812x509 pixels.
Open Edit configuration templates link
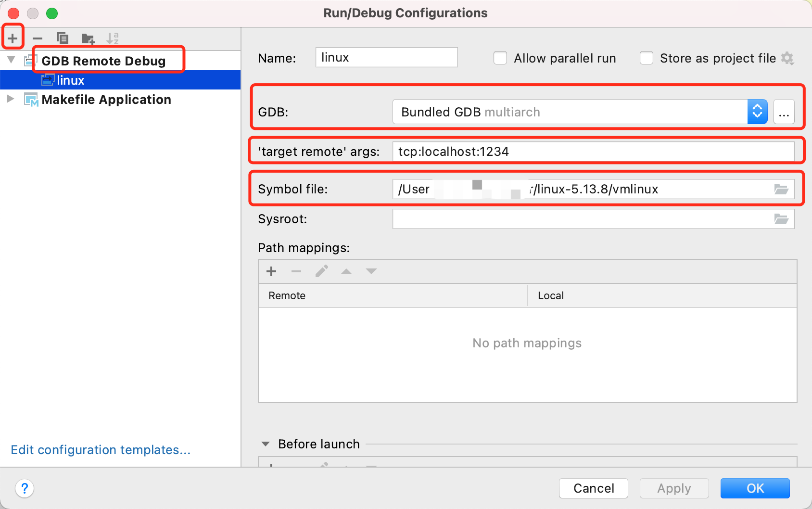[x=101, y=450]
